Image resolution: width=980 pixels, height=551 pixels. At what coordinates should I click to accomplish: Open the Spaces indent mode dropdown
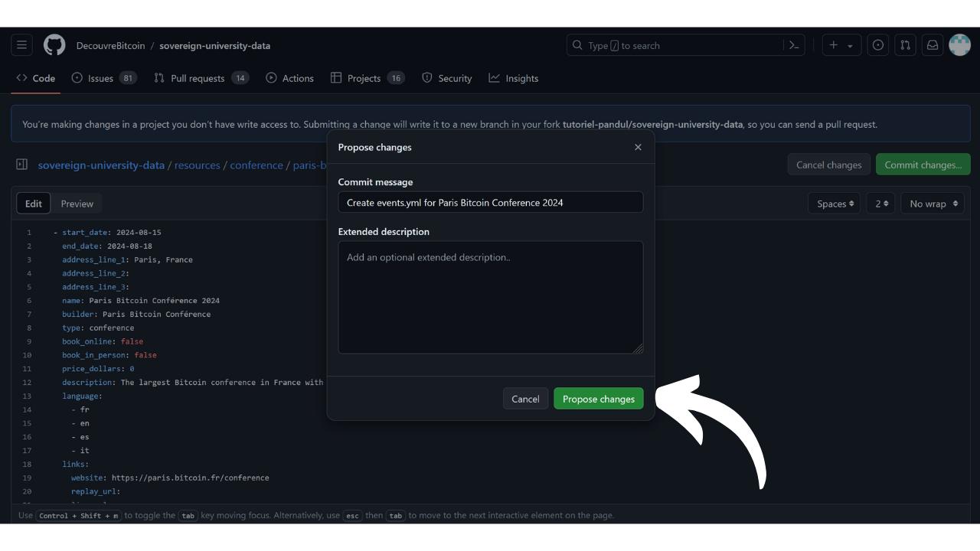coord(834,204)
